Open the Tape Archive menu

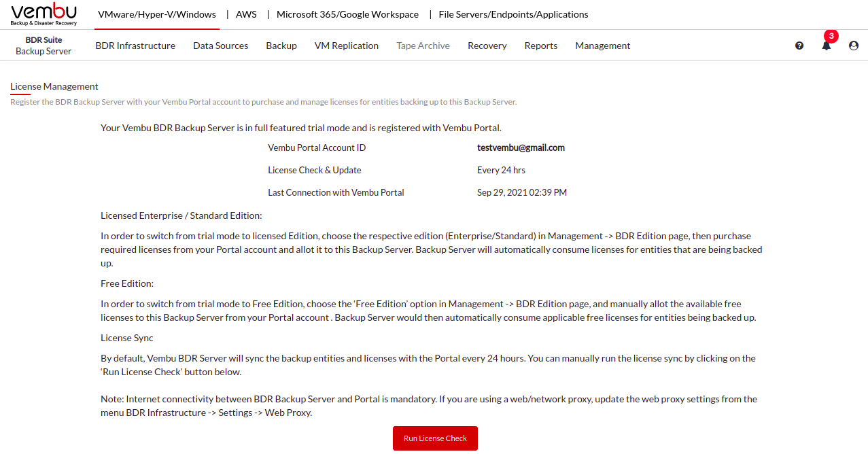pyautogui.click(x=423, y=46)
